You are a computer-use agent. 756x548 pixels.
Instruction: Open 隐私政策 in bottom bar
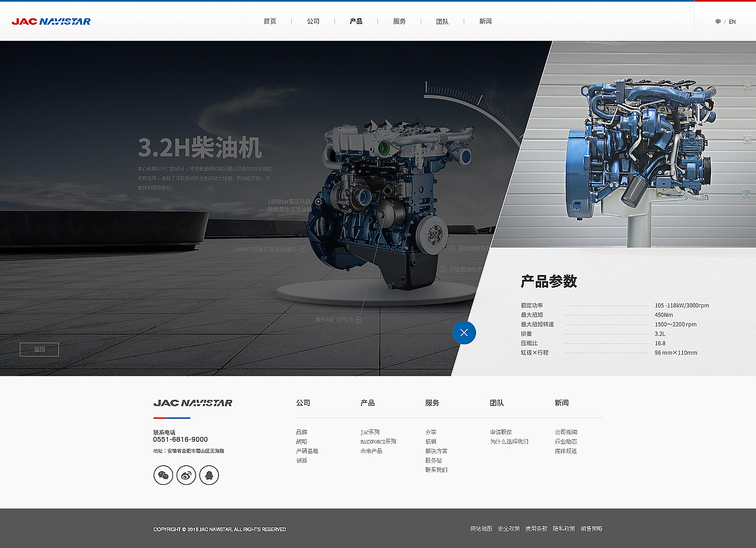(564, 529)
